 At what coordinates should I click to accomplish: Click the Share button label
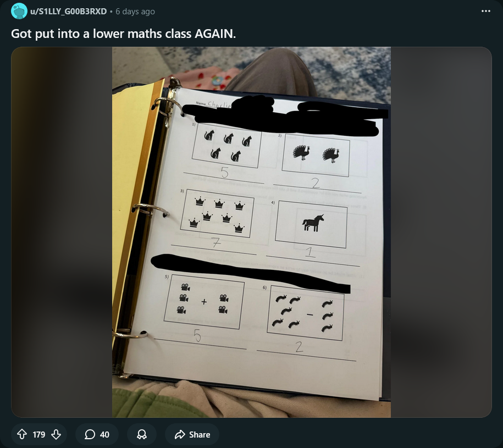tap(200, 434)
